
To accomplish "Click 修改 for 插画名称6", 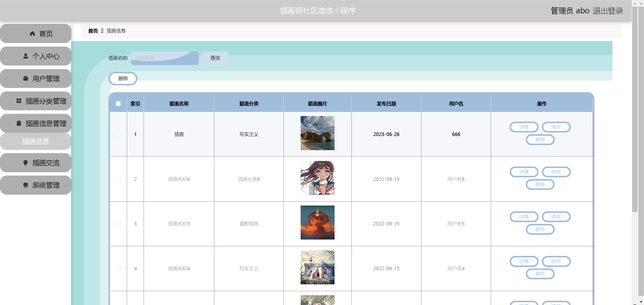I will point(556,172).
